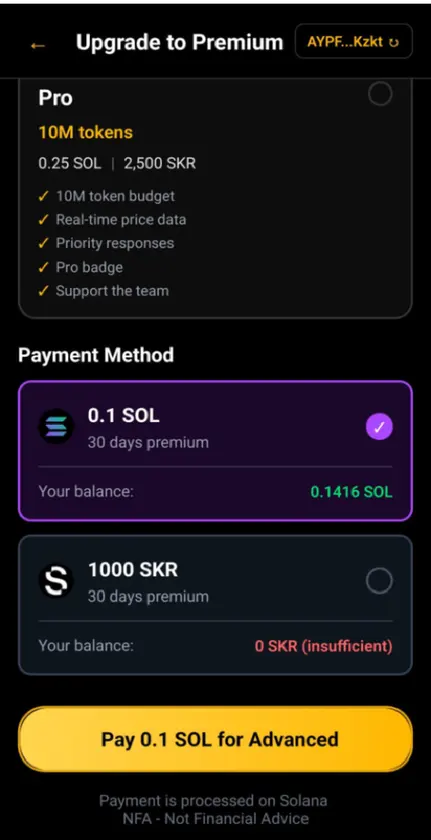
Task: Click checkmark beside 10M token budget
Action: 43,196
